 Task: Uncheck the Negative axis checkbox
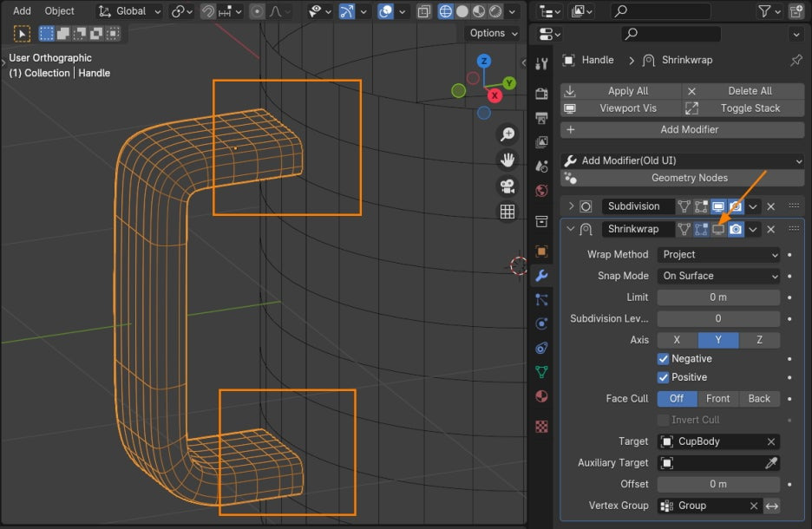tap(664, 359)
